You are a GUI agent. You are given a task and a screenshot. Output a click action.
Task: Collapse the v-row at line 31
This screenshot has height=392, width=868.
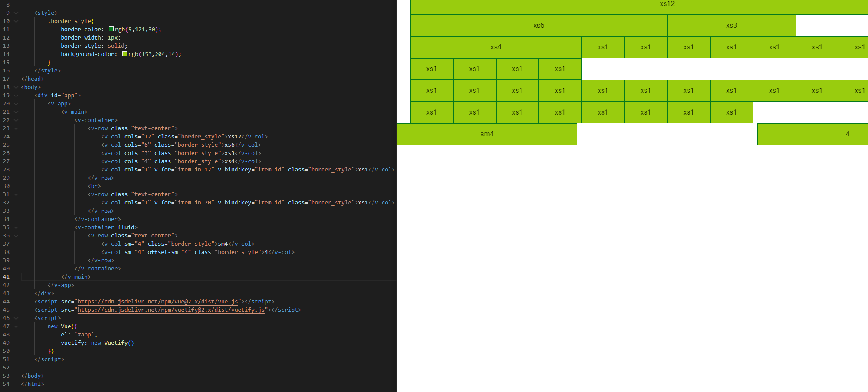click(x=16, y=194)
